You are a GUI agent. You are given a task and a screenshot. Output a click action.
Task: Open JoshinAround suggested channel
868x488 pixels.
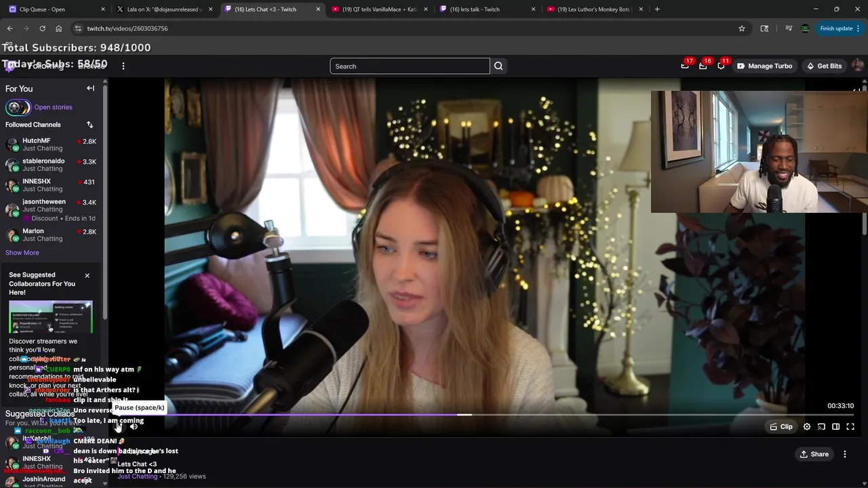[52, 481]
